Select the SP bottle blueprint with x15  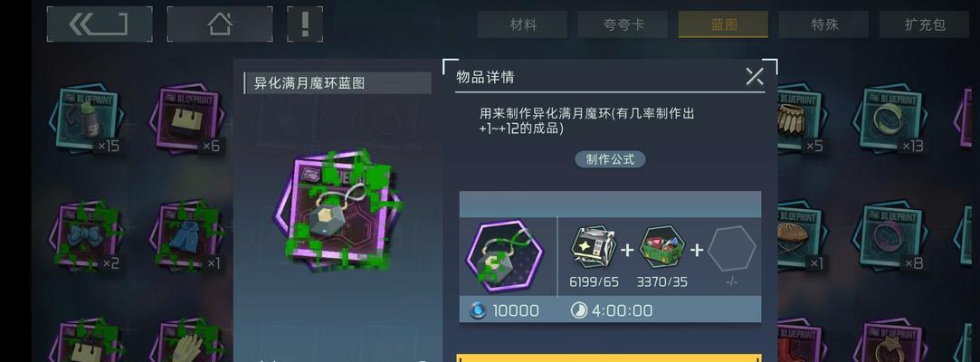[86, 119]
